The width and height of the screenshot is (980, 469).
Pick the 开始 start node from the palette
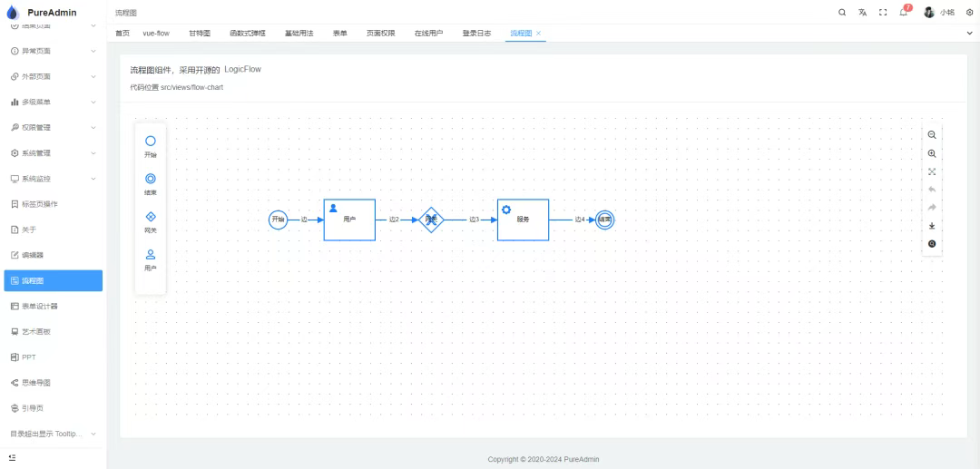click(x=151, y=146)
